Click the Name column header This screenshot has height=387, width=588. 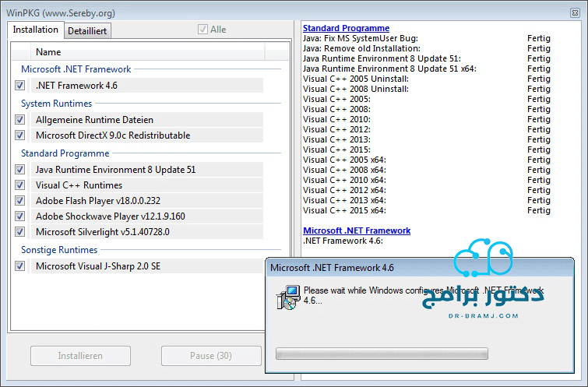148,51
